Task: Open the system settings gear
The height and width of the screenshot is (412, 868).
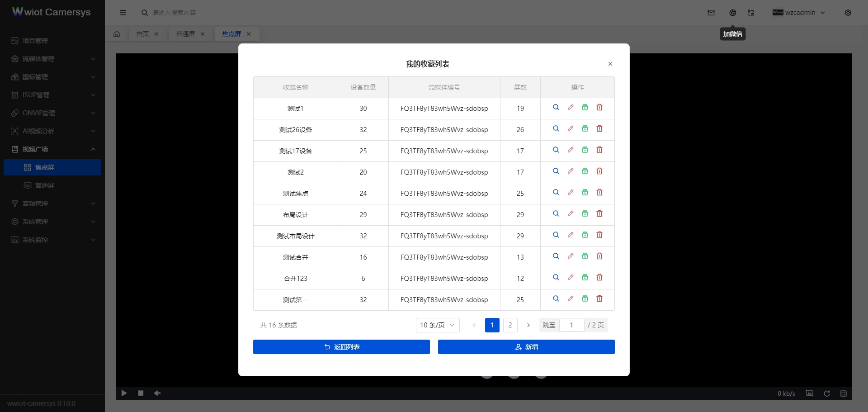Action: pos(849,12)
